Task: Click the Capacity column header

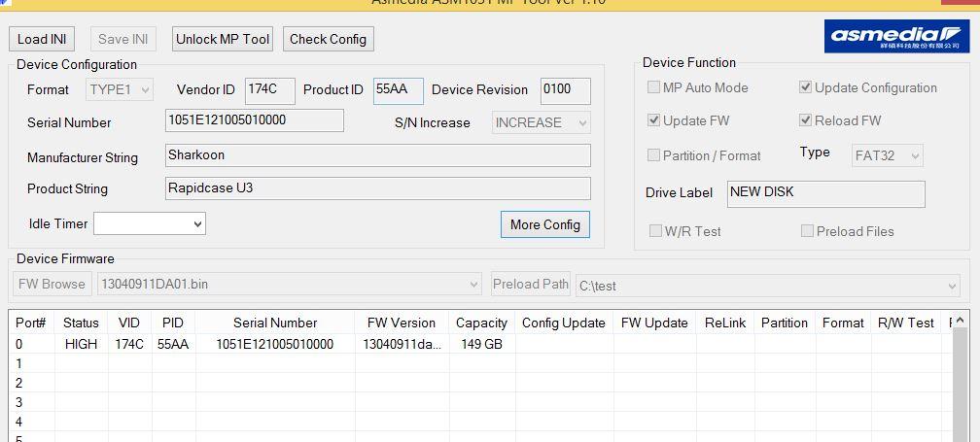Action: (481, 323)
